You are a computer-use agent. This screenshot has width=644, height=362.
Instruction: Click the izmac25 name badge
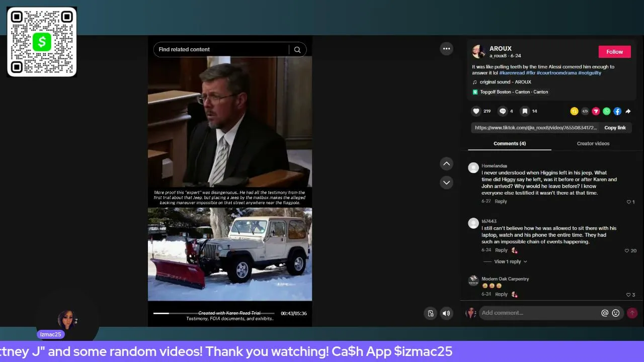pos(50,334)
